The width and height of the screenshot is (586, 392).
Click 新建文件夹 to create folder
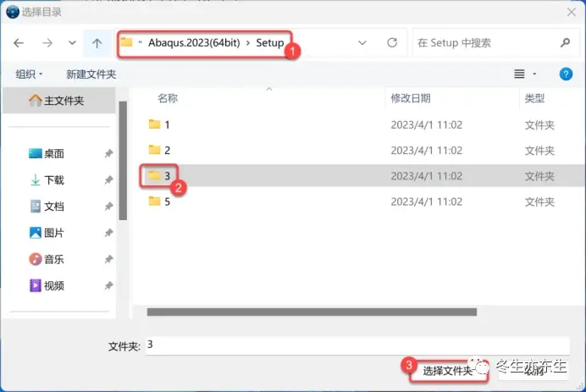point(91,74)
